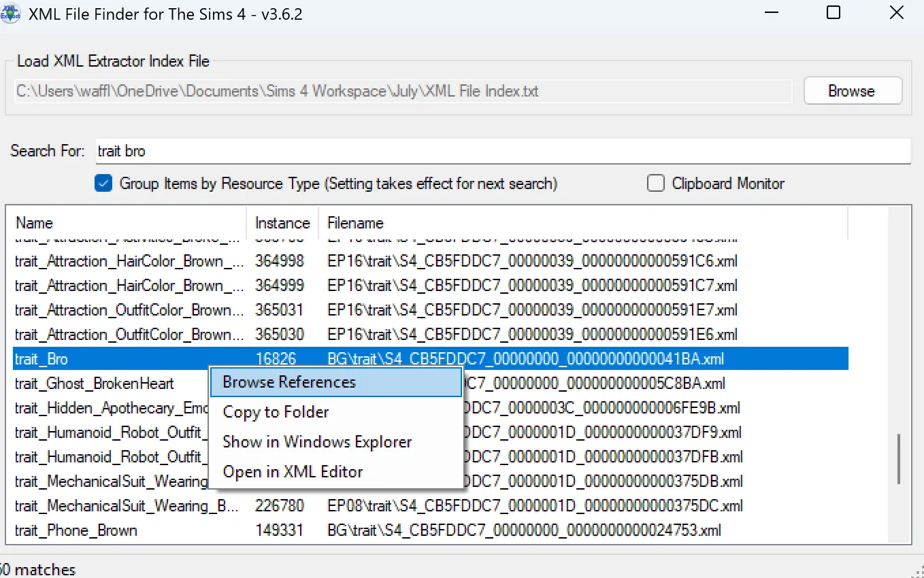Disable Group Items by Resource Type
Viewport: 924px width, 578px height.
pyautogui.click(x=103, y=183)
